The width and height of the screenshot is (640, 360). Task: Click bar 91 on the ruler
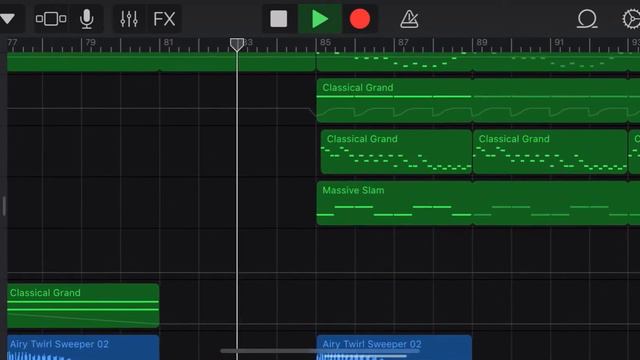559,42
